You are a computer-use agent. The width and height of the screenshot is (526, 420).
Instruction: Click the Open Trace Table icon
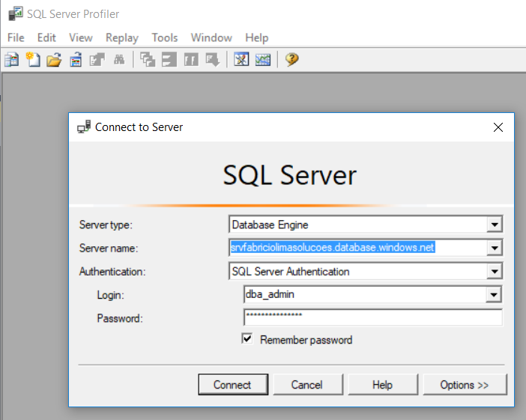(76, 60)
